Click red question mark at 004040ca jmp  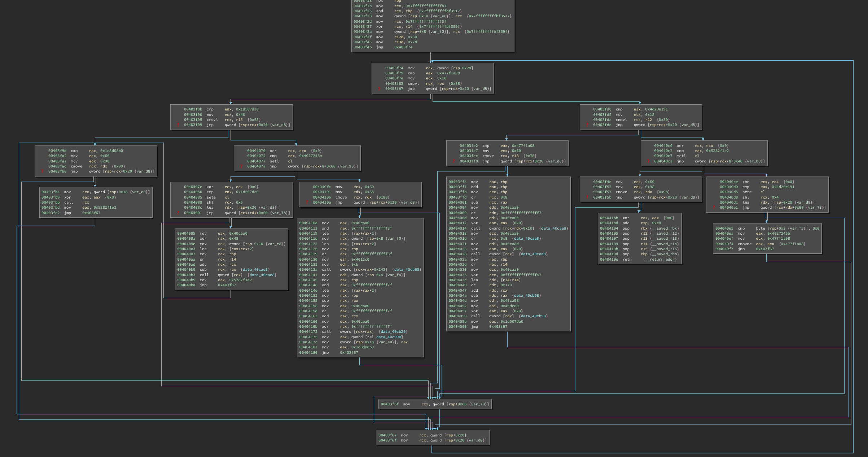point(648,161)
